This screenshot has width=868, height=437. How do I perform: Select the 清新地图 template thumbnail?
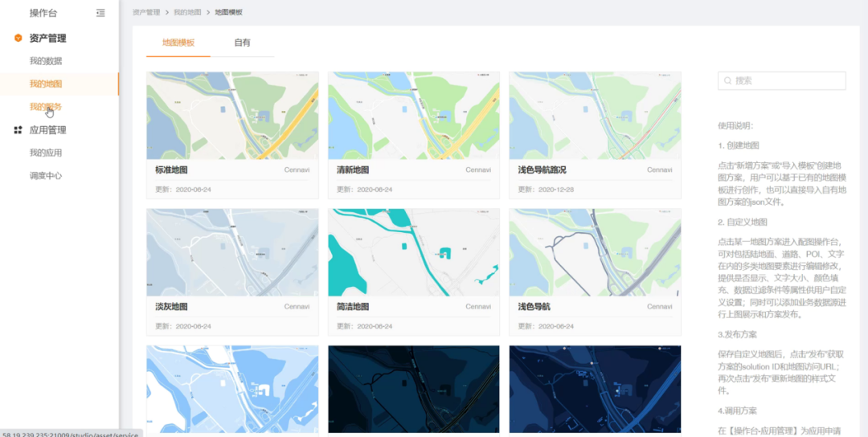(413, 116)
